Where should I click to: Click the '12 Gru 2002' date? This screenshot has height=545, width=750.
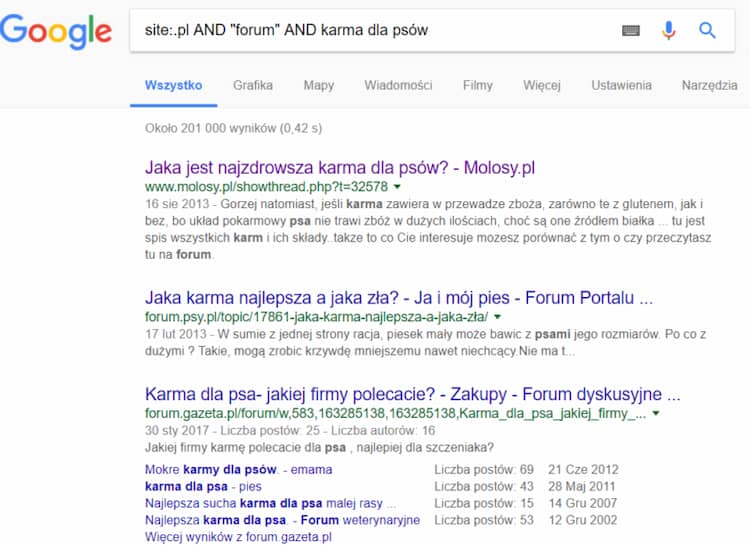tap(583, 520)
